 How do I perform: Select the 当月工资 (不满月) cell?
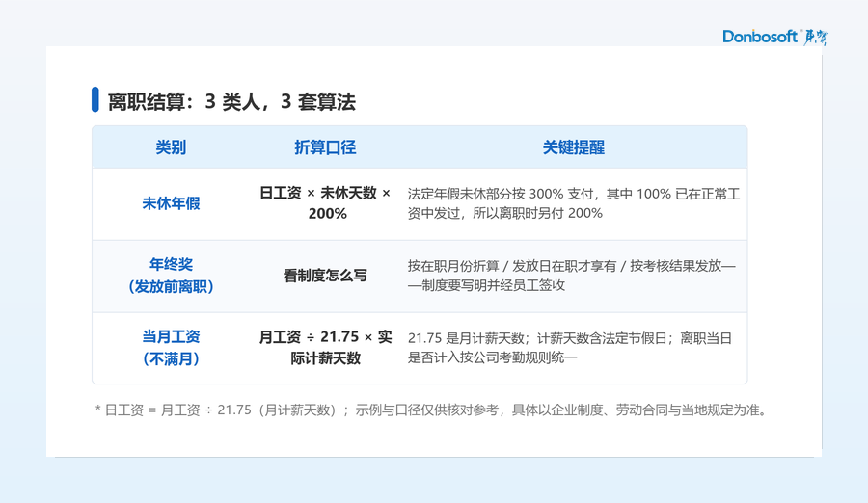(x=171, y=348)
